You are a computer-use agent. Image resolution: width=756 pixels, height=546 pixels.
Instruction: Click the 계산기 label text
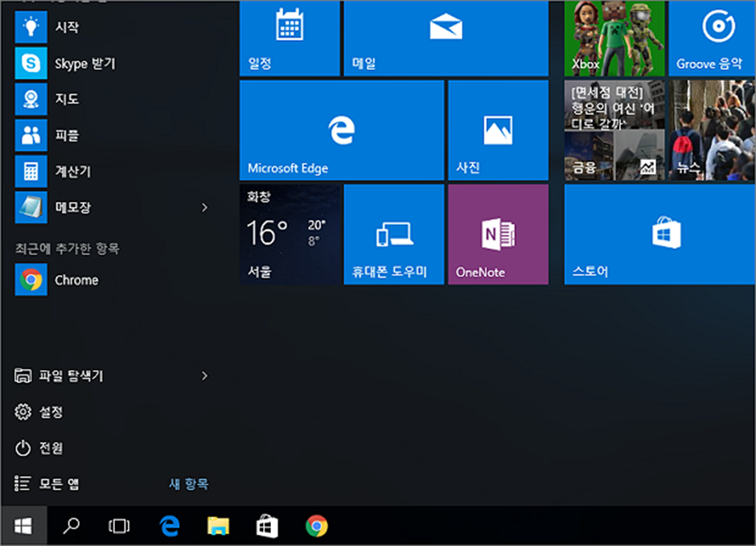click(73, 171)
